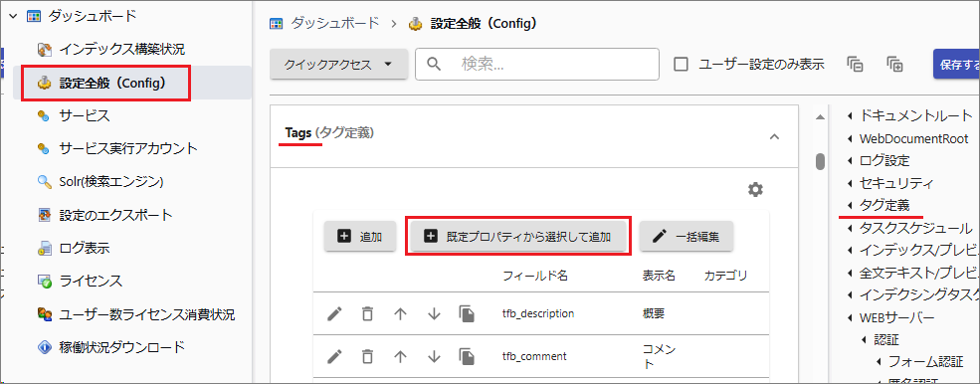Delete the tfb_comment row
The image size is (980, 384).
367,357
